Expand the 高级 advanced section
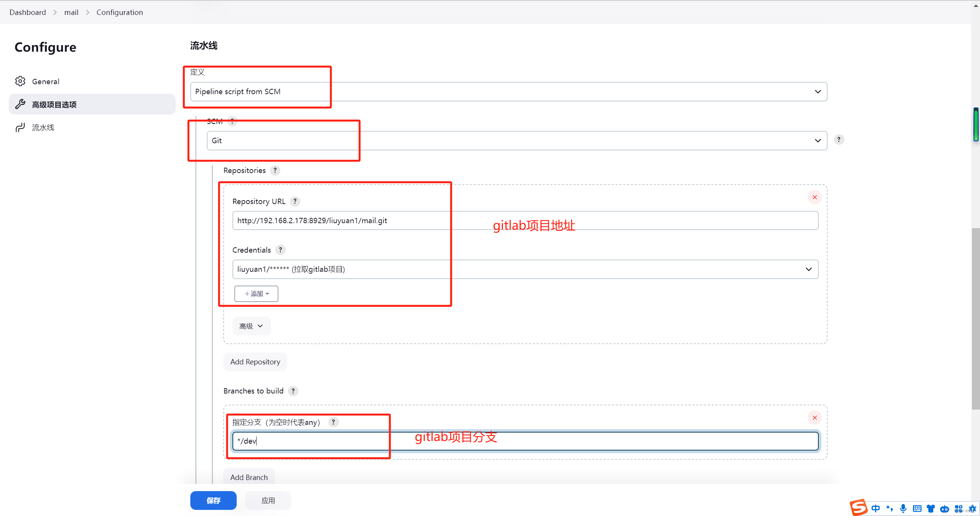The width and height of the screenshot is (980, 516). 251,326
